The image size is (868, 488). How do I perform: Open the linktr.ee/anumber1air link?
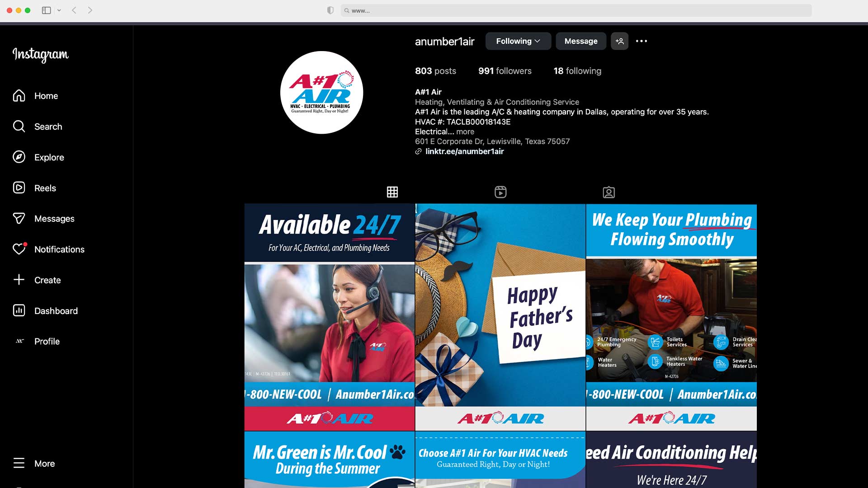tap(464, 151)
